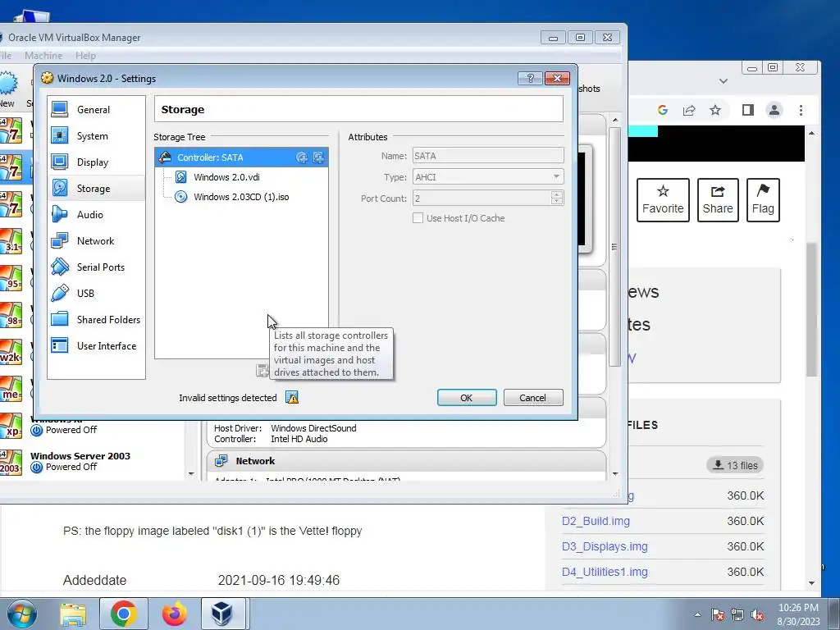
Task: Click Cancel in Settings dialog
Action: 533,398
